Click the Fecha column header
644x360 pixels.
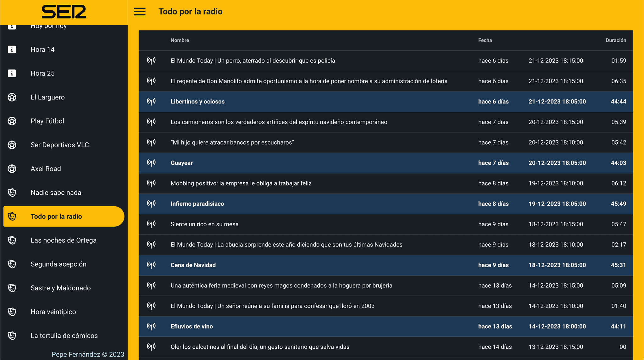click(x=485, y=40)
